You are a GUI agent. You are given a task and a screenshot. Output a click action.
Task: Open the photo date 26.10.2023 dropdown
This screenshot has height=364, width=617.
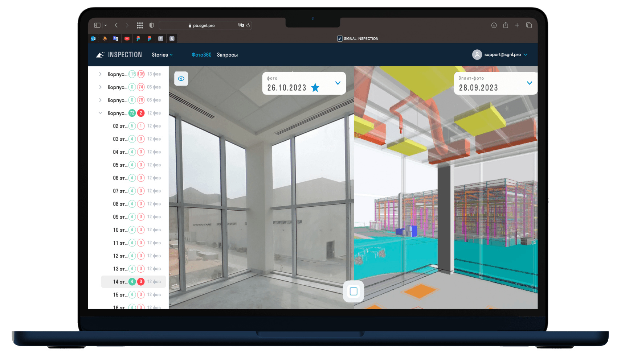(338, 83)
